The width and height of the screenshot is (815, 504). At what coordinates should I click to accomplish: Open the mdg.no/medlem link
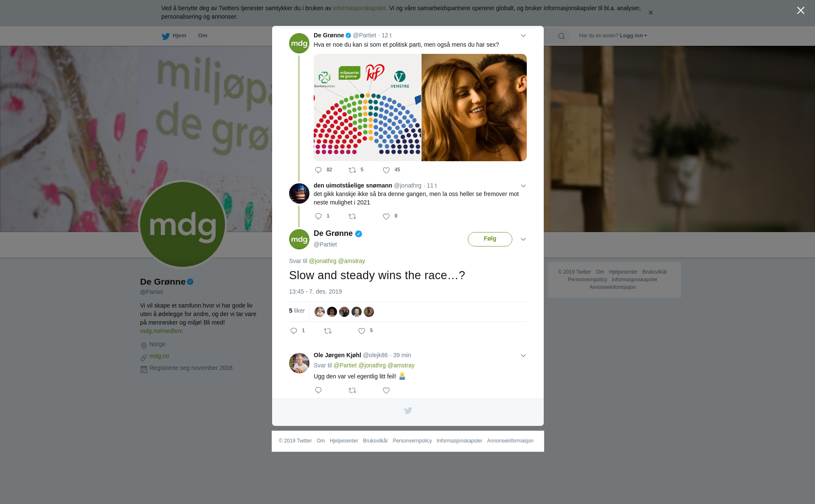click(x=161, y=331)
